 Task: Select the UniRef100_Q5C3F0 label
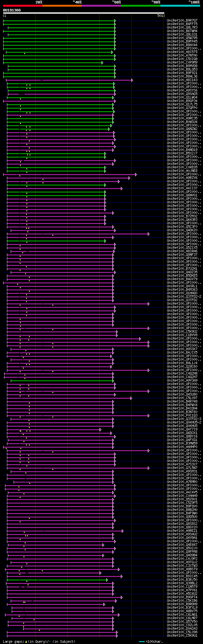tap(182, 227)
